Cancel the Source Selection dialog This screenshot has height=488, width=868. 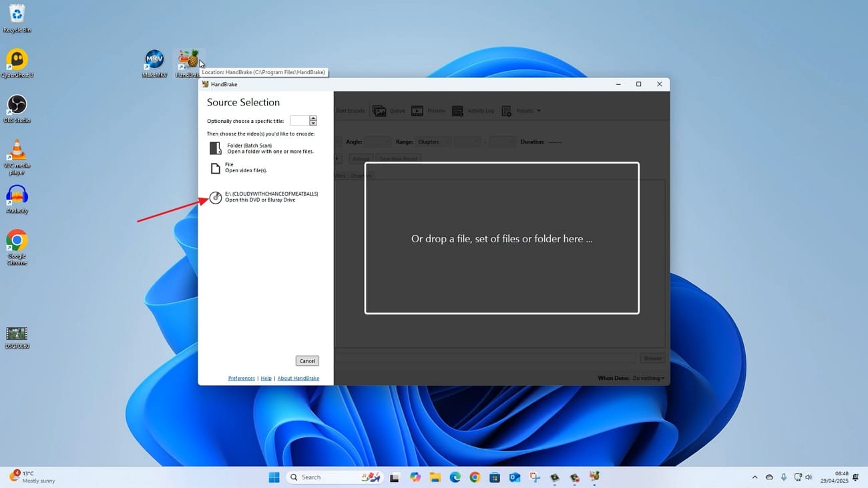tap(306, 360)
